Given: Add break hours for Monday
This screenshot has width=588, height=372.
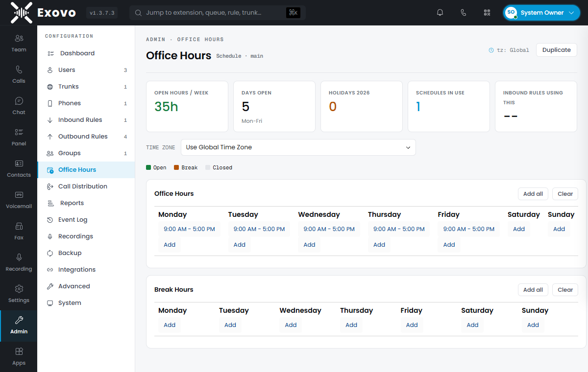Looking at the screenshot, I should point(170,325).
